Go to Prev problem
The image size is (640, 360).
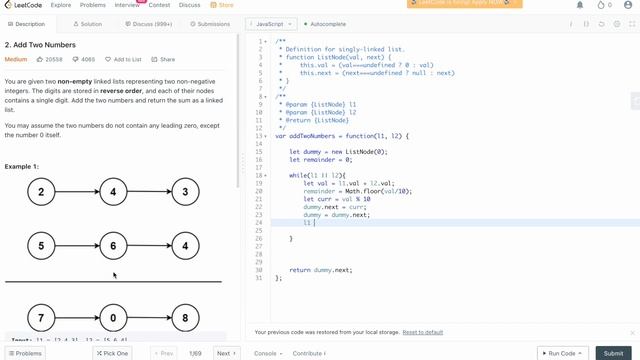164,353
